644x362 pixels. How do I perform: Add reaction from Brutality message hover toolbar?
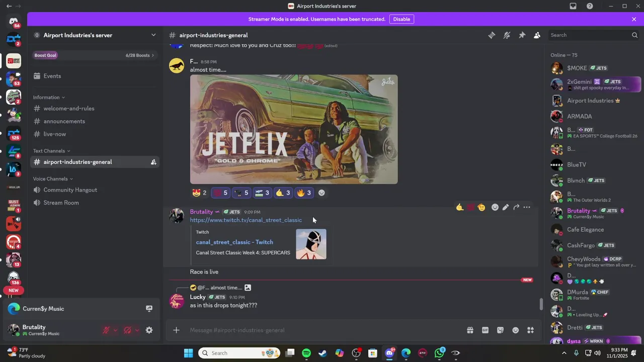pos(495,207)
